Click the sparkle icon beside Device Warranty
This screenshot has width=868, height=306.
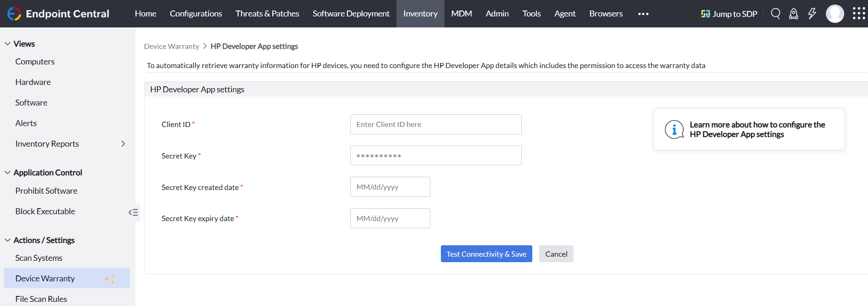(x=110, y=279)
